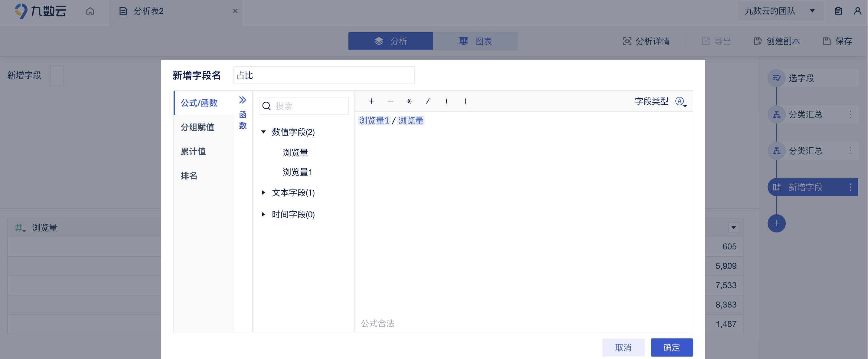The image size is (868, 359).
Task: Collapse the 函数 panel with double chevron
Action: tap(243, 100)
